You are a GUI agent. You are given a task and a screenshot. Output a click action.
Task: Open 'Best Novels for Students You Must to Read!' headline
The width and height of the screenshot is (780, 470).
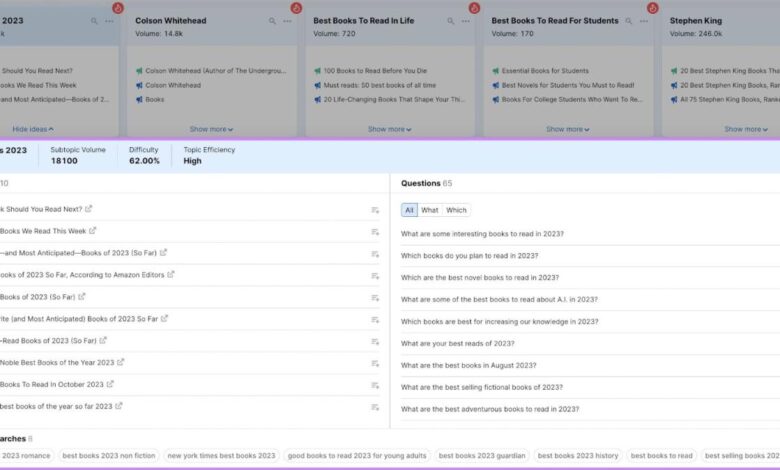click(x=568, y=85)
